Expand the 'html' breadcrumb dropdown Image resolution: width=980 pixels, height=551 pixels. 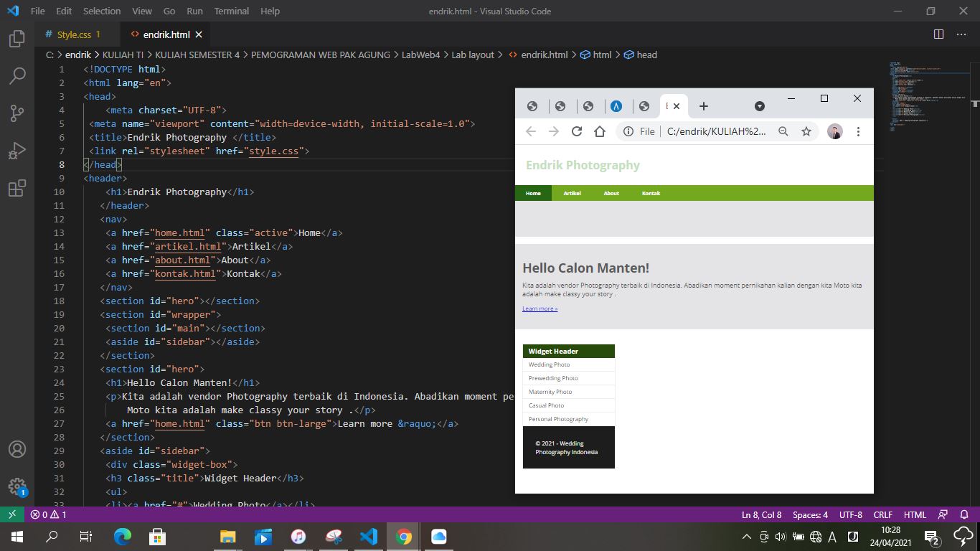coord(595,55)
